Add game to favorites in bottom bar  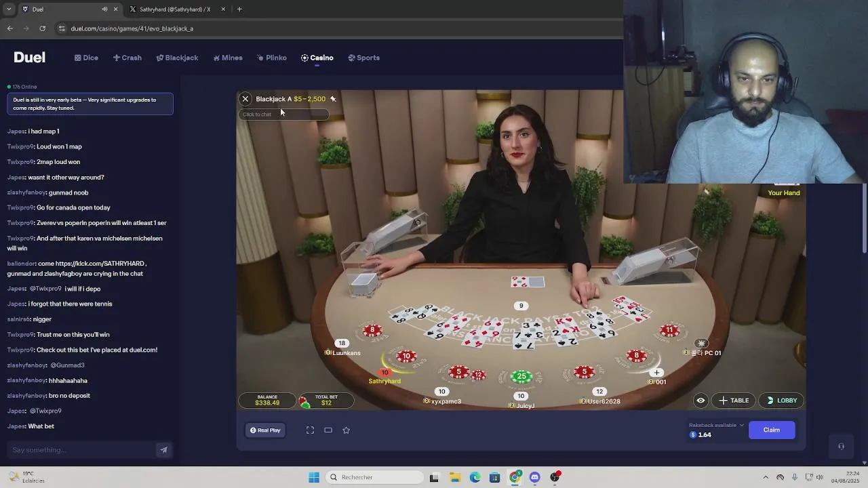(347, 430)
